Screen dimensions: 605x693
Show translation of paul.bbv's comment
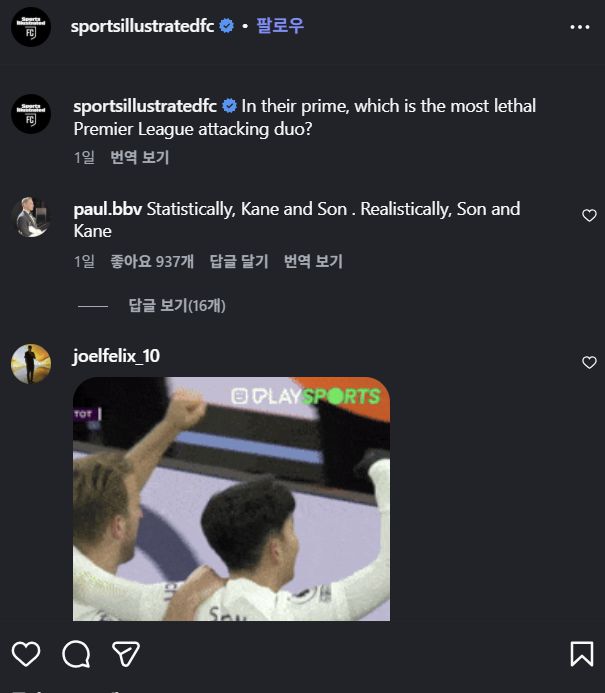(313, 261)
